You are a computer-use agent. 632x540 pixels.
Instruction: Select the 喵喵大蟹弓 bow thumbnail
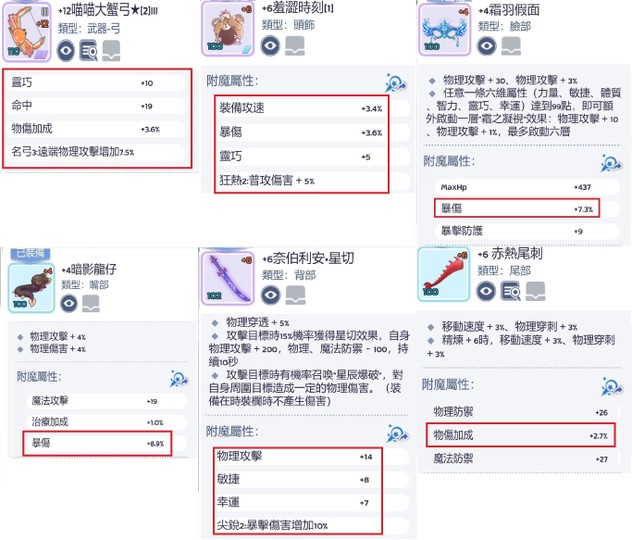tap(27, 32)
